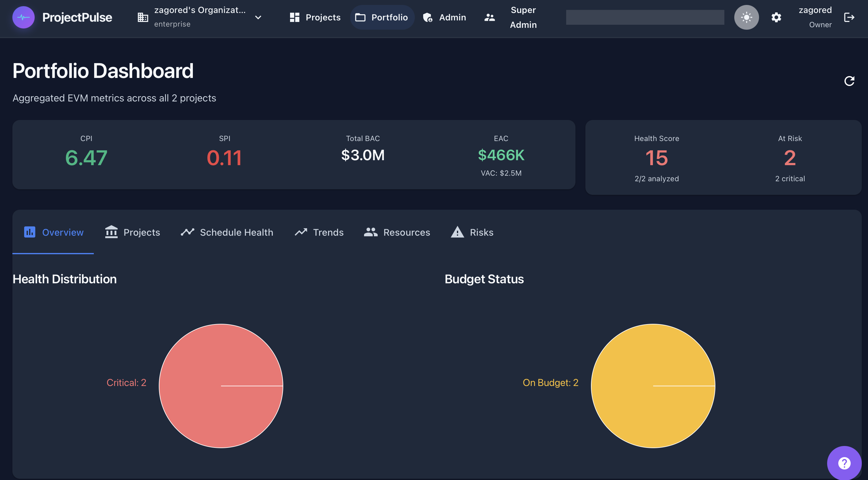Switch to the Projects tab below metrics
The height and width of the screenshot is (480, 868).
coord(132,232)
